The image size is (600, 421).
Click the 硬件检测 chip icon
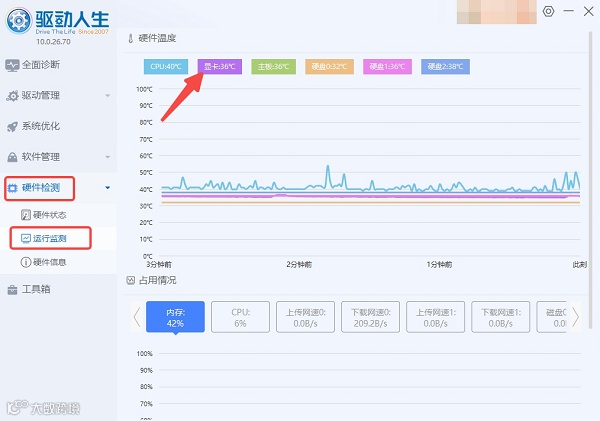point(13,188)
